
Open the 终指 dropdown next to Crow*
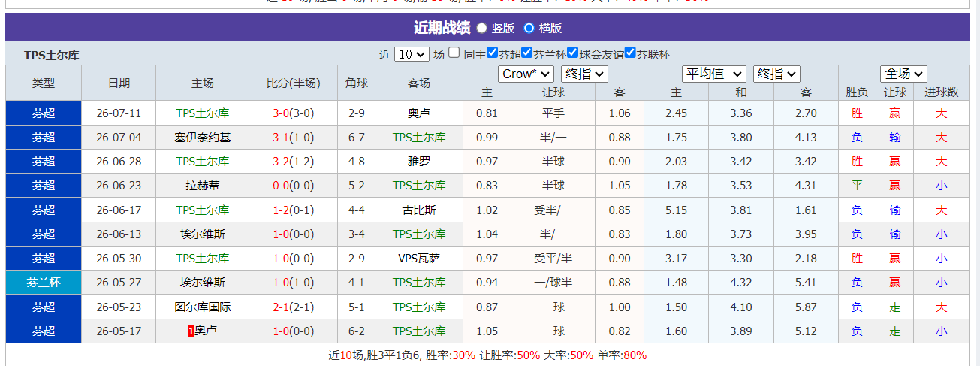[x=584, y=74]
